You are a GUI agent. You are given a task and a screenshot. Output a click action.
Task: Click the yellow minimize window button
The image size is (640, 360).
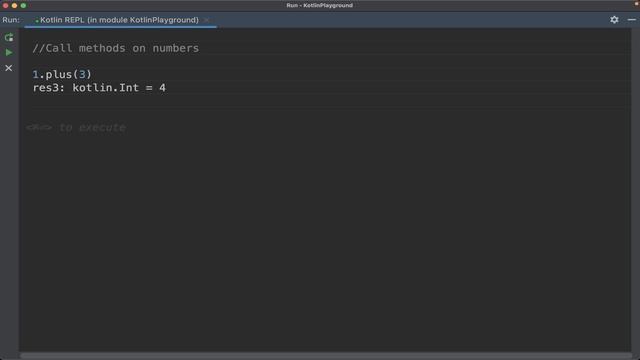tap(14, 5)
